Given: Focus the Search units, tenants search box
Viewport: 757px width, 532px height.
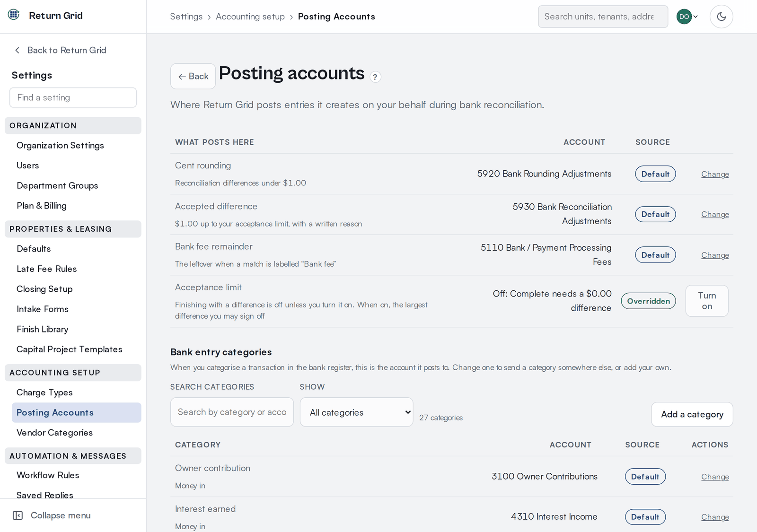Looking at the screenshot, I should coord(603,17).
